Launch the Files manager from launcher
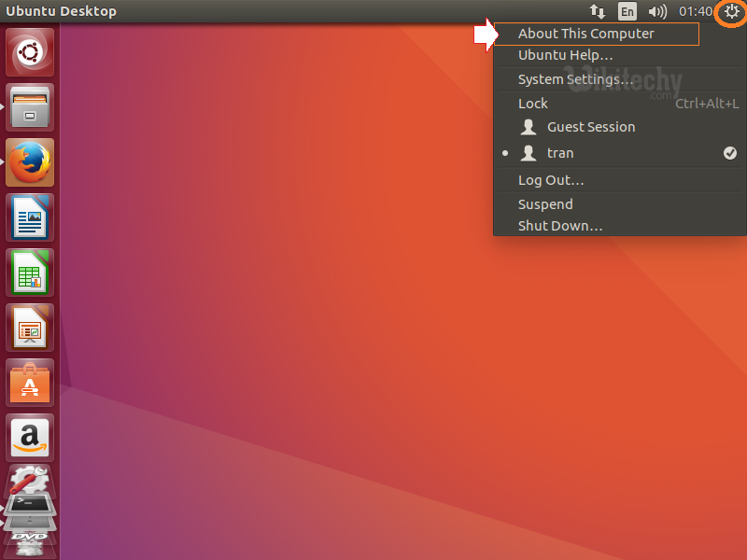747x560 pixels. click(x=31, y=107)
